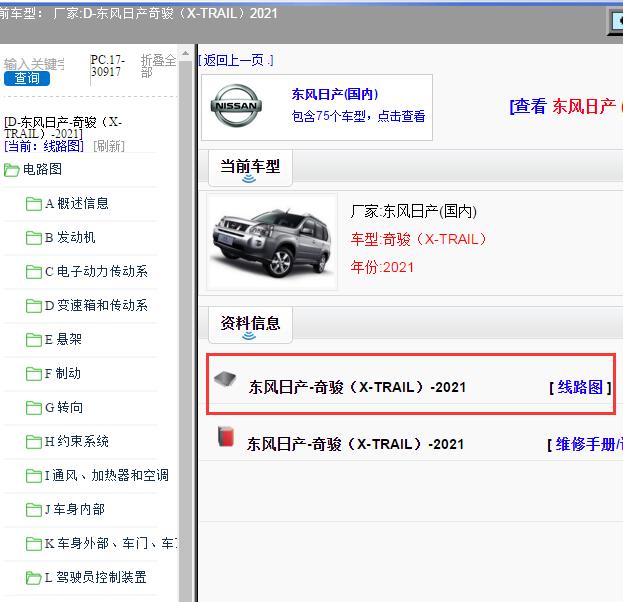
Task: Open the F 制动 tree item
Action: tap(63, 374)
